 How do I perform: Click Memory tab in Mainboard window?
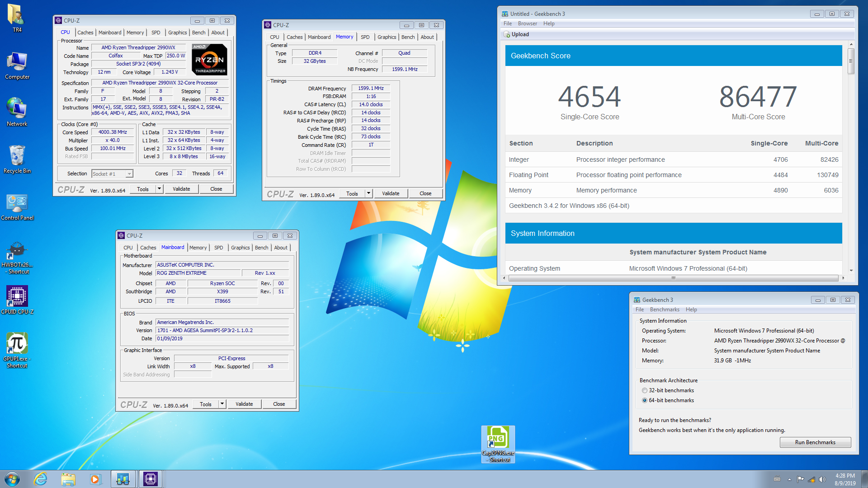[198, 248]
